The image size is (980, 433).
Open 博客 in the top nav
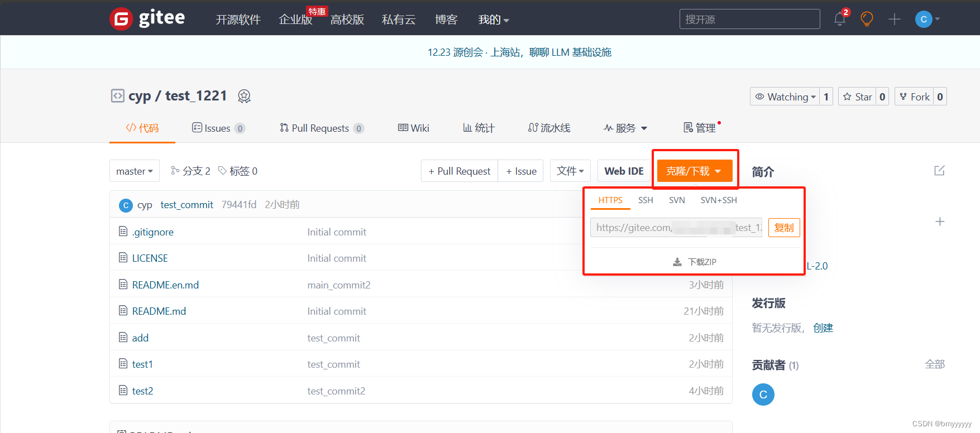tap(446, 20)
